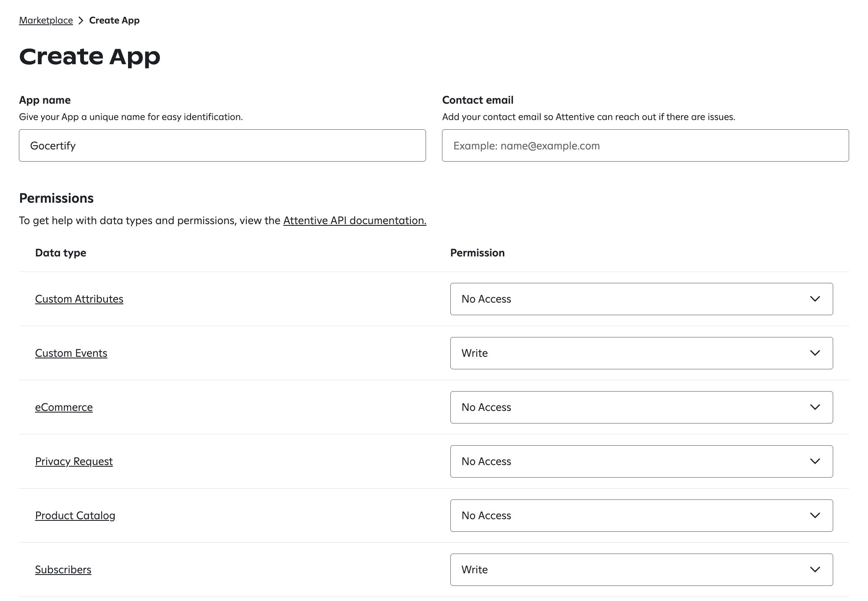The image size is (868, 601).
Task: Open the Product Catalog permission selector
Action: (x=641, y=515)
